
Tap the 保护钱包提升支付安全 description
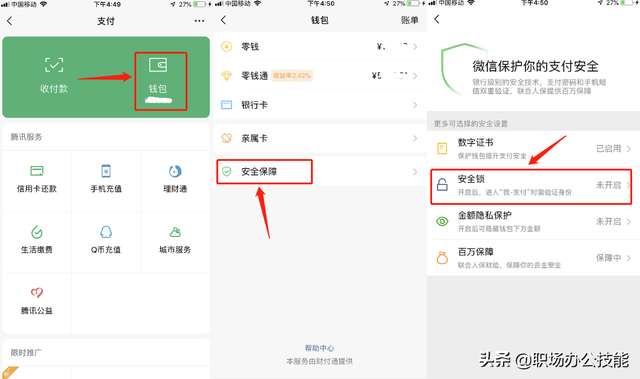(x=492, y=155)
